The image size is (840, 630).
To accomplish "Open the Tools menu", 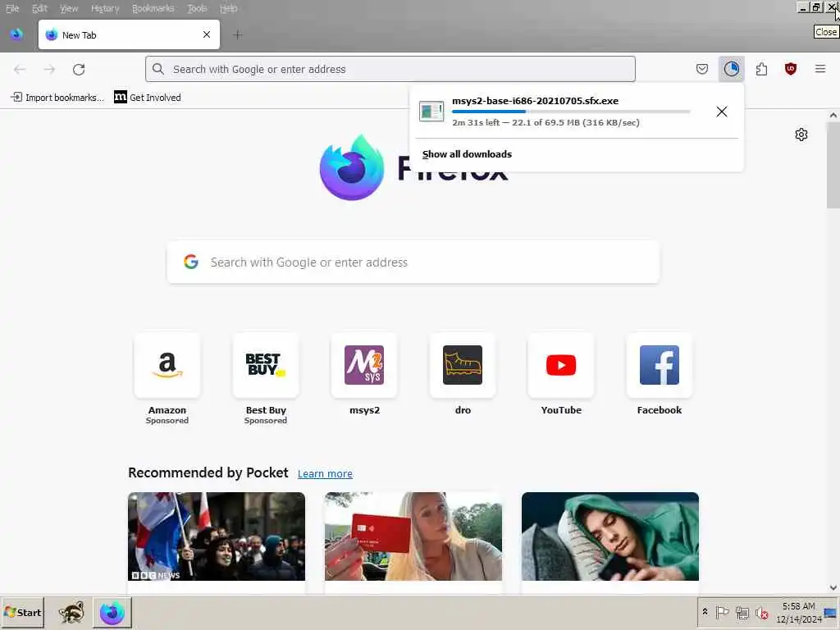I will click(x=197, y=8).
